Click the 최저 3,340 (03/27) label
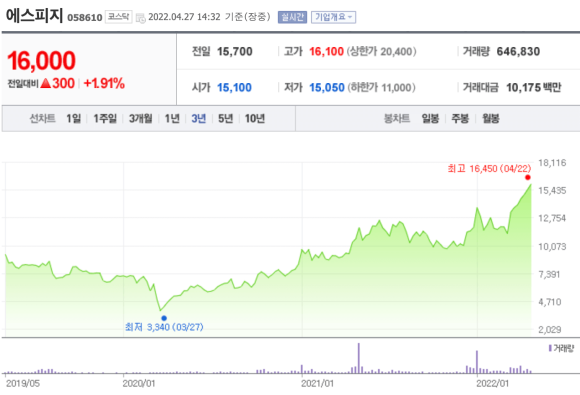The width and height of the screenshot is (580, 395). (164, 327)
